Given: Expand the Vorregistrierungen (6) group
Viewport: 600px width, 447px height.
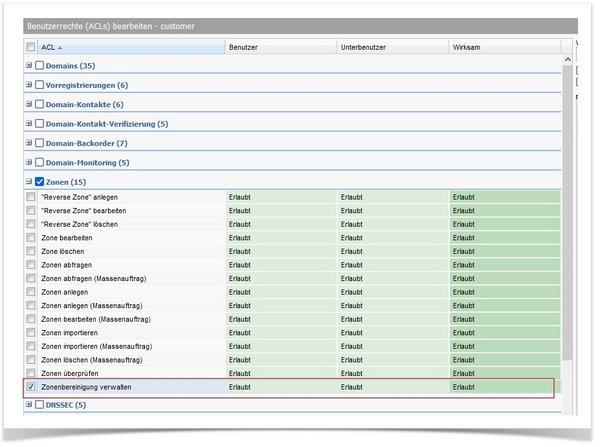Looking at the screenshot, I should tap(29, 85).
